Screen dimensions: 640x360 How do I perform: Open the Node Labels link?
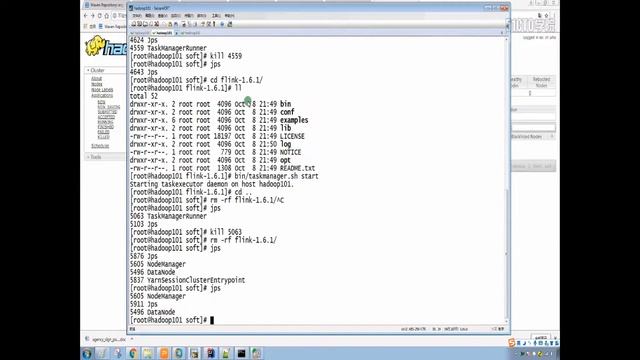tap(102, 89)
